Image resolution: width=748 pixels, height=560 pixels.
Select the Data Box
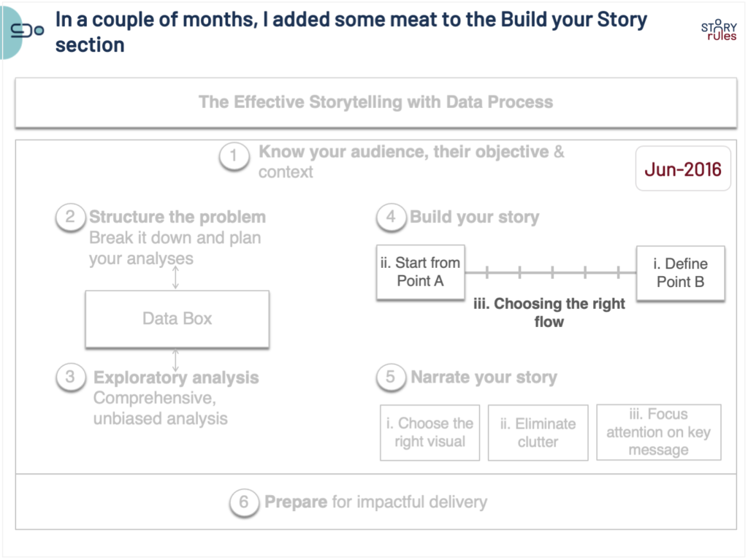tap(178, 319)
